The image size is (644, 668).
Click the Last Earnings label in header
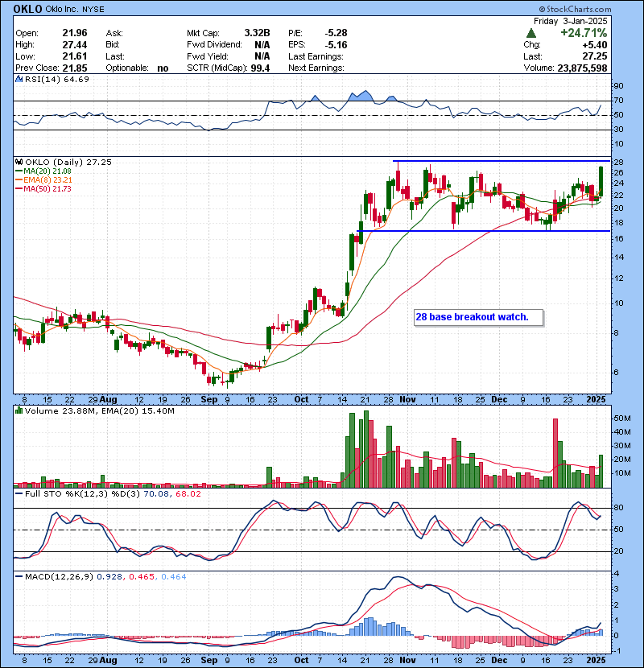point(316,56)
